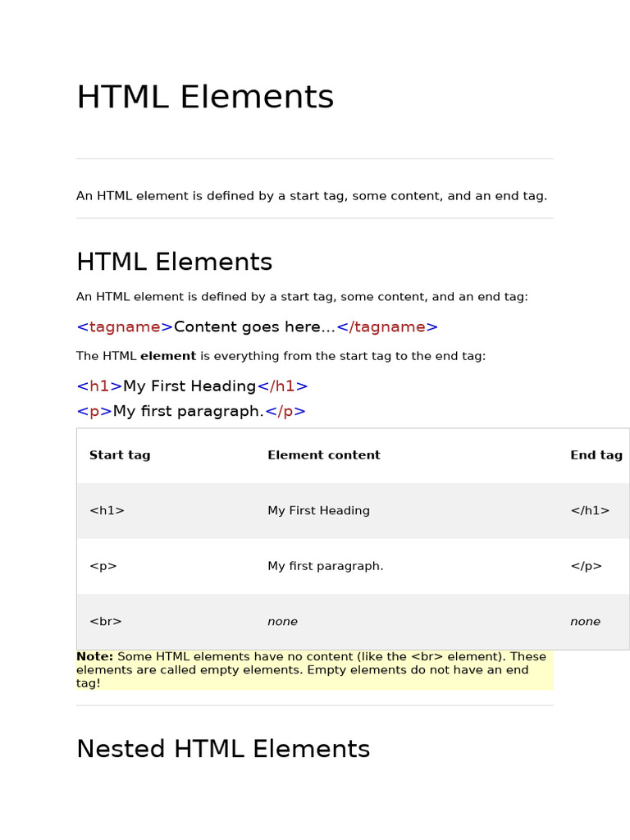Image resolution: width=630 pixels, height=840 pixels.
Task: Click the "Element content" column header
Action: point(324,455)
